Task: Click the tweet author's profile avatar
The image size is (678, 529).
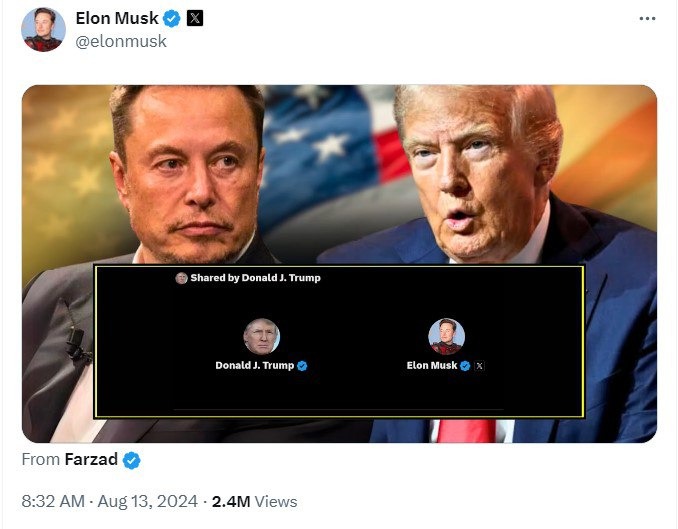Action: click(x=43, y=30)
